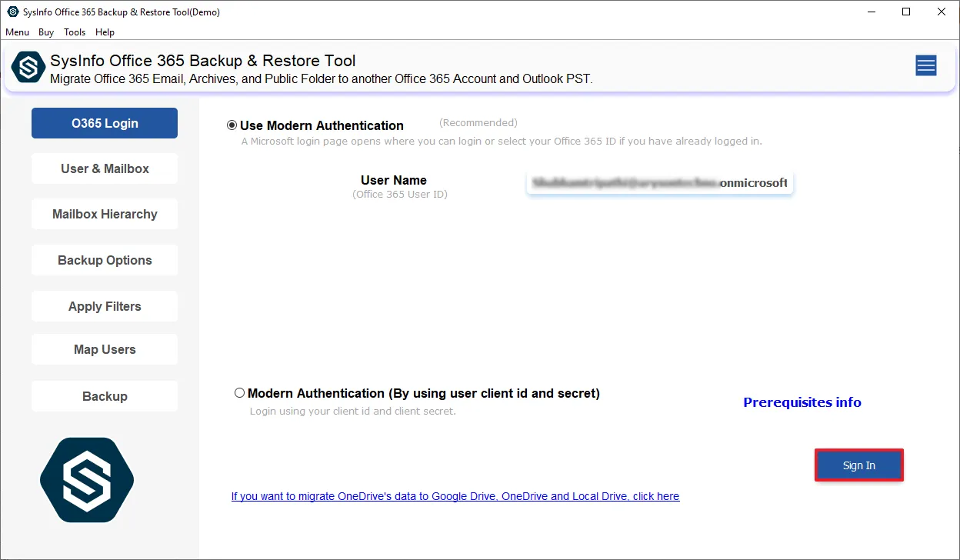Screen dimensions: 960x560
Task: Go to Apply Filters step
Action: pos(105,306)
